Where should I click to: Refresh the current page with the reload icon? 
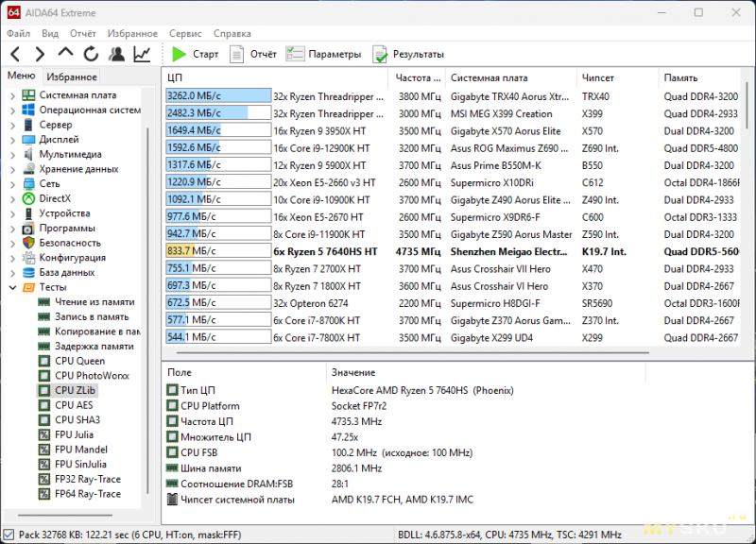[91, 54]
